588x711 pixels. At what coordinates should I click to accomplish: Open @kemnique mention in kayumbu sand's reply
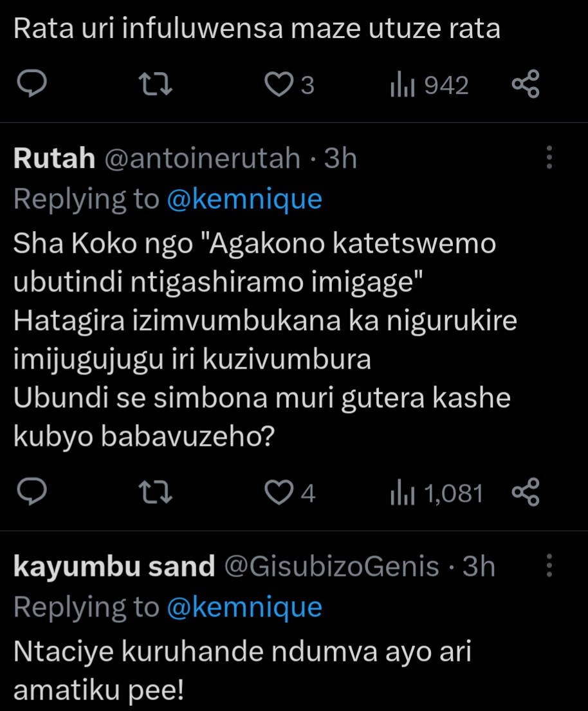coord(244,607)
